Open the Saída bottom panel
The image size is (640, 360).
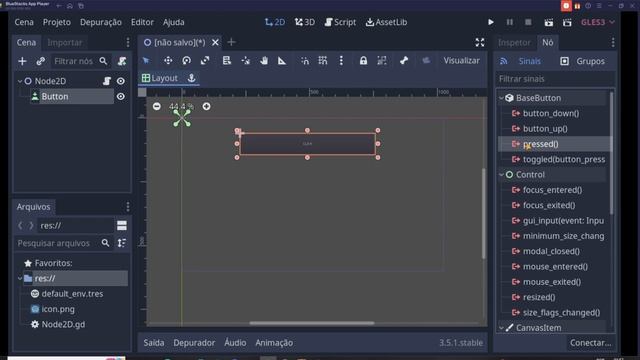[x=153, y=343]
